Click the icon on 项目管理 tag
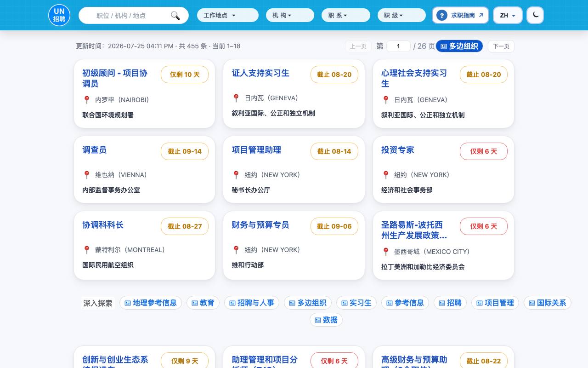 [480, 303]
